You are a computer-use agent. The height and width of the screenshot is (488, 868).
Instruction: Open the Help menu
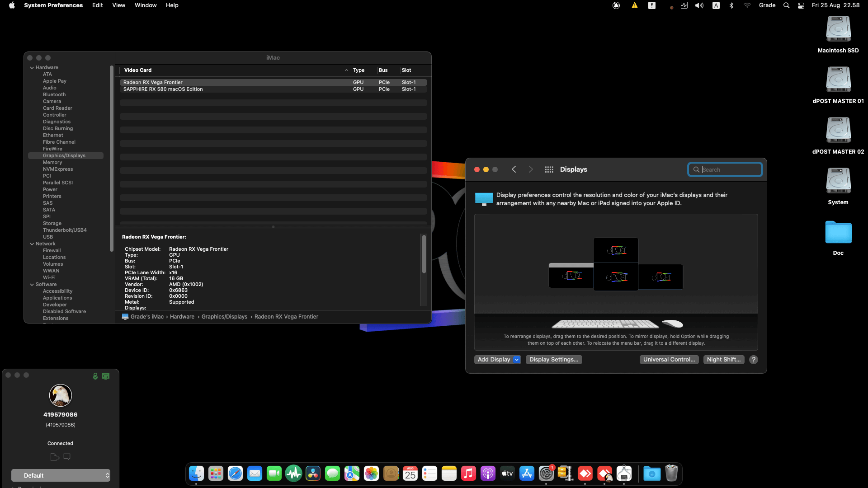(x=172, y=5)
